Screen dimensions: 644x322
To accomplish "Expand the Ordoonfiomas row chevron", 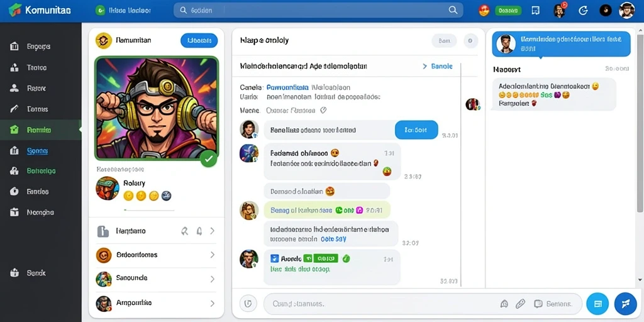I will click(x=213, y=255).
